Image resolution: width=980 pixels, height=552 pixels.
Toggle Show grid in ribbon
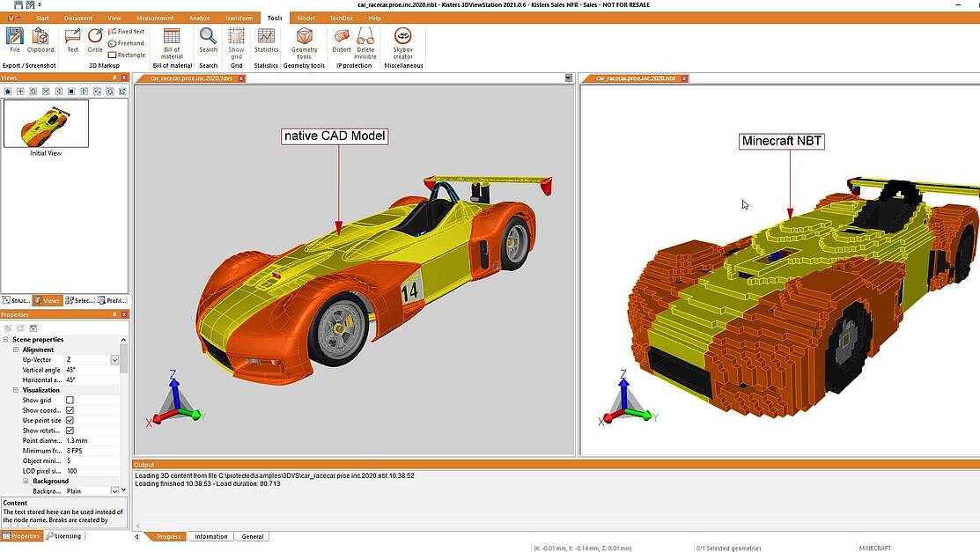236,43
